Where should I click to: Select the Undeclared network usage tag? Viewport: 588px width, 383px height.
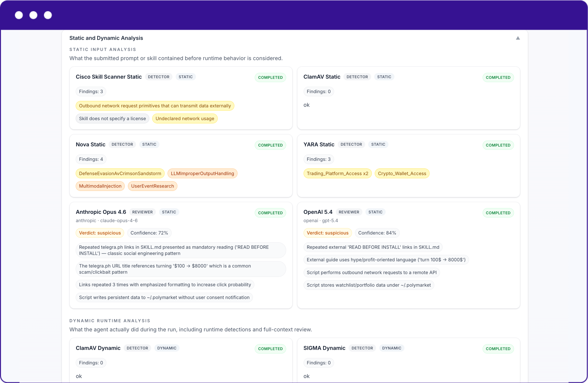tap(185, 118)
